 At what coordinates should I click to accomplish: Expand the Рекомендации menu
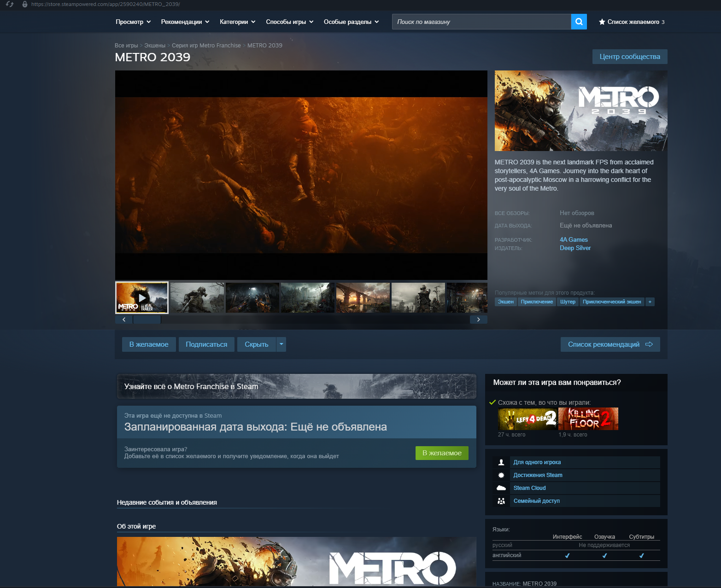[185, 22]
